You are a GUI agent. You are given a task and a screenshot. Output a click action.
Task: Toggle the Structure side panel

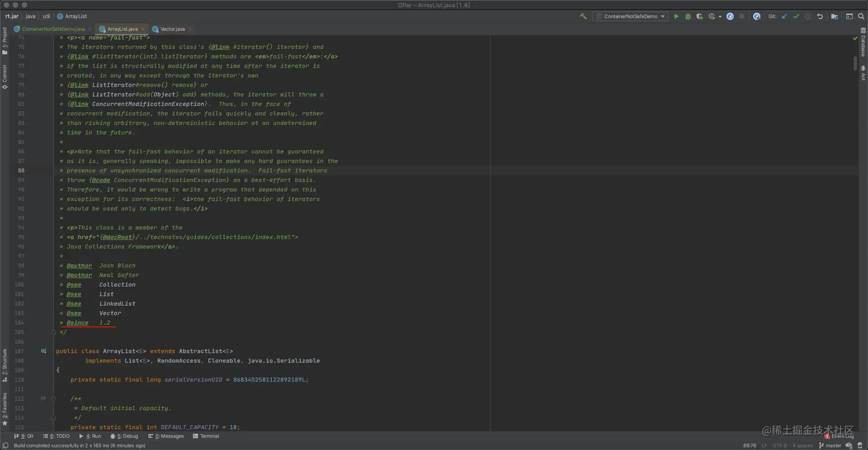pos(5,365)
